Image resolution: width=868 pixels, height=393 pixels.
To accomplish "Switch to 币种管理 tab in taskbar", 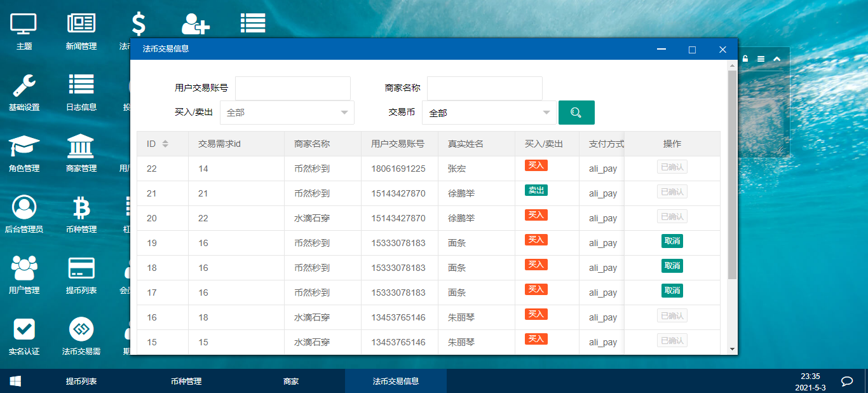I will (x=186, y=382).
